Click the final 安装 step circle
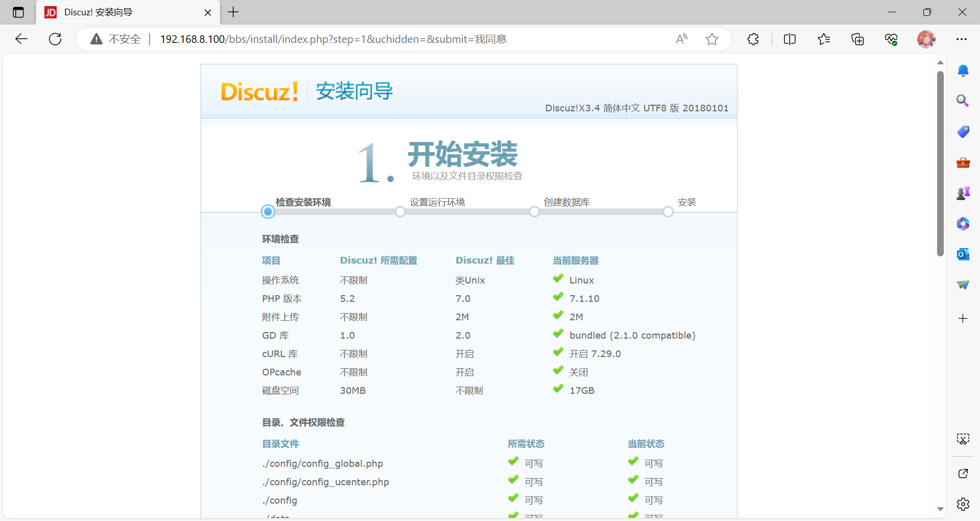This screenshot has height=521, width=980. pyautogui.click(x=668, y=211)
